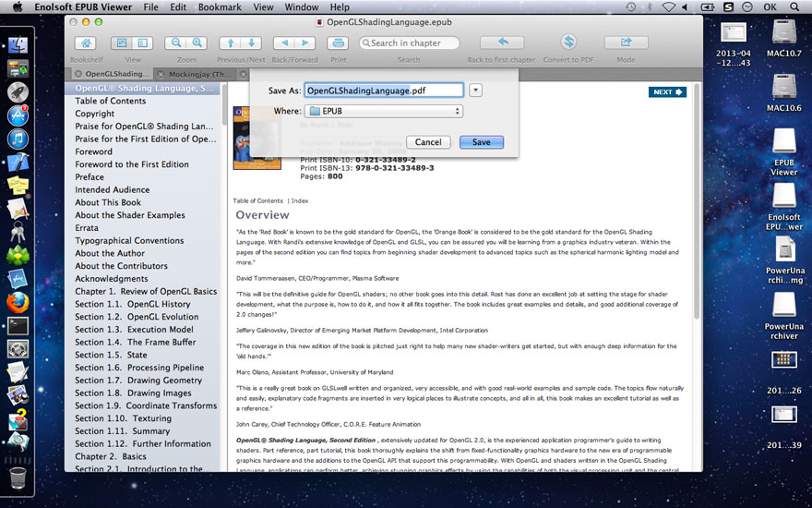Screen dimensions: 812x508
Task: Open Stickies notes from the Dock
Action: click(18, 186)
